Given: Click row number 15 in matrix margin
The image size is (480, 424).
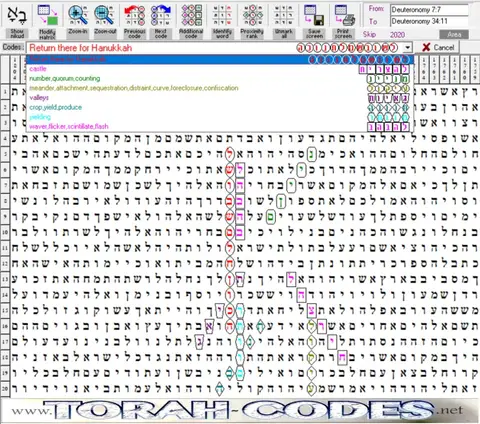Looking at the screenshot, I should point(5,310).
